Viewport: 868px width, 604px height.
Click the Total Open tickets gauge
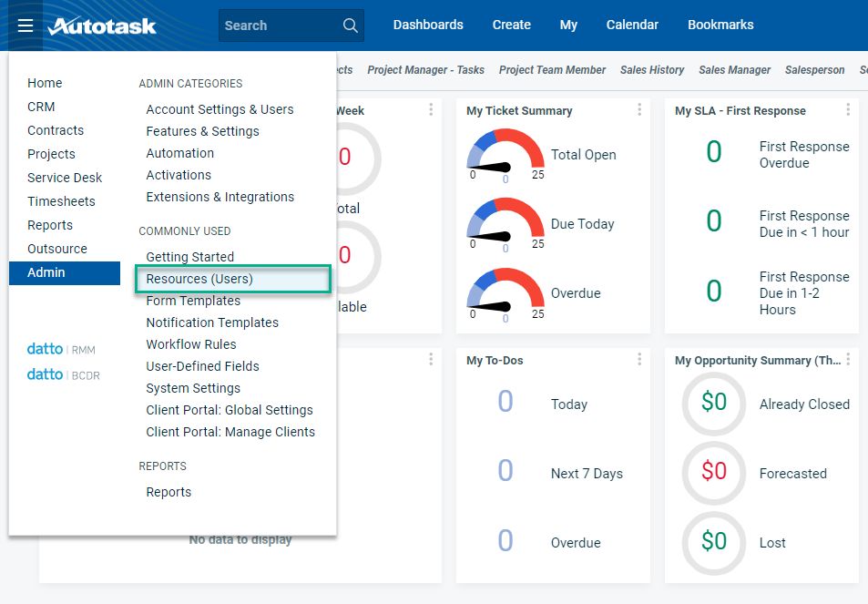point(505,155)
